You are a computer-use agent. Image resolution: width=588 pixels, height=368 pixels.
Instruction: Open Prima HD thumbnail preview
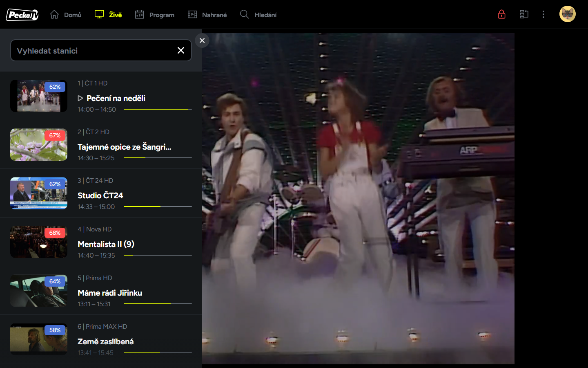pos(39,291)
